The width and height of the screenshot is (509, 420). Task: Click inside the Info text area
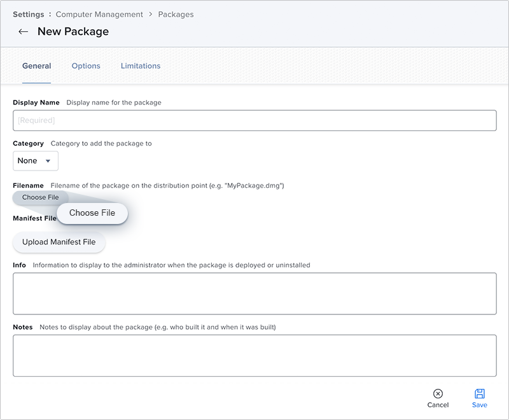click(x=254, y=293)
